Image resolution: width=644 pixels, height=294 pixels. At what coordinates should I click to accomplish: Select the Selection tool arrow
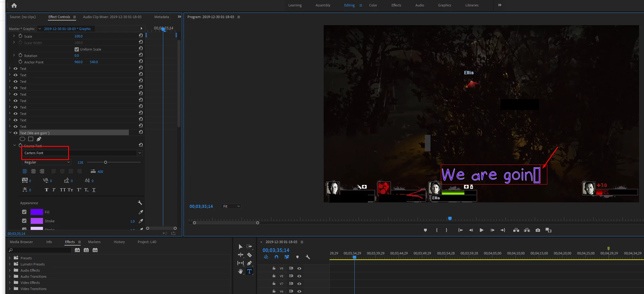[x=241, y=246]
